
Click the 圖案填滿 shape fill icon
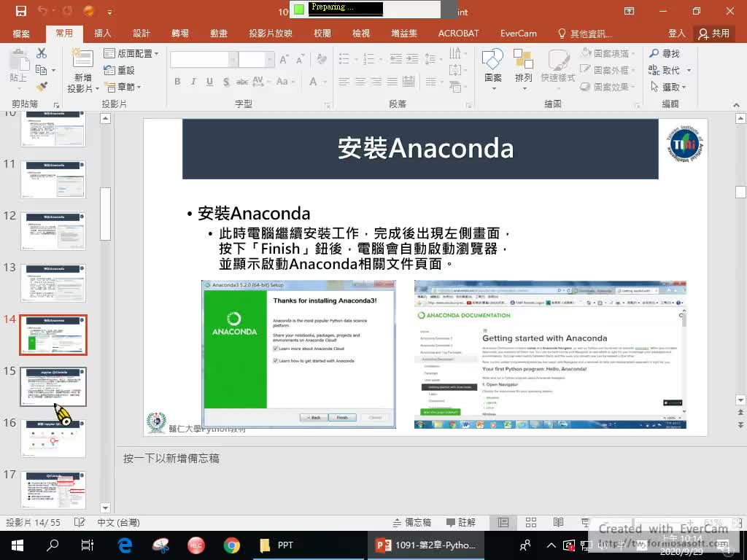586,52
